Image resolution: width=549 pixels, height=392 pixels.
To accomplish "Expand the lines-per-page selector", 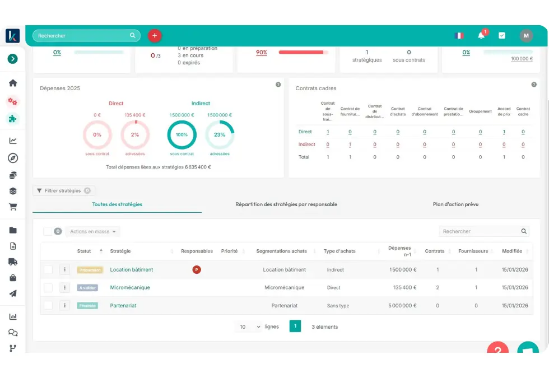I will click(x=250, y=326).
